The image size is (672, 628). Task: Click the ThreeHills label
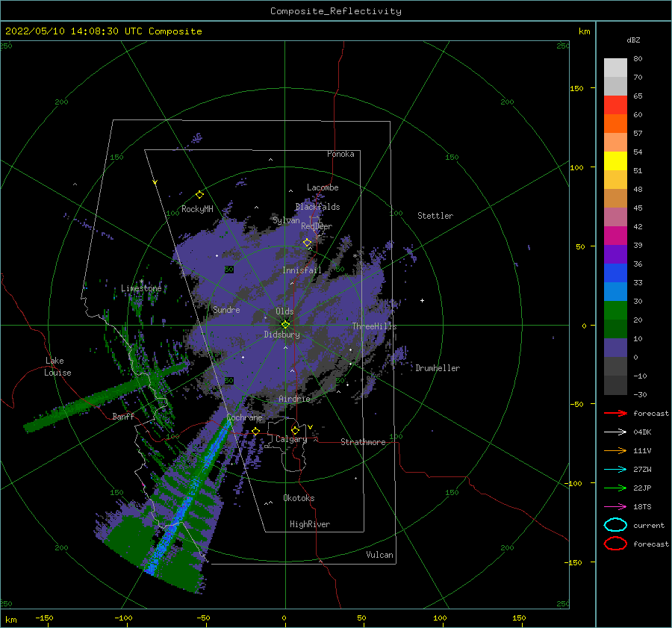[375, 326]
